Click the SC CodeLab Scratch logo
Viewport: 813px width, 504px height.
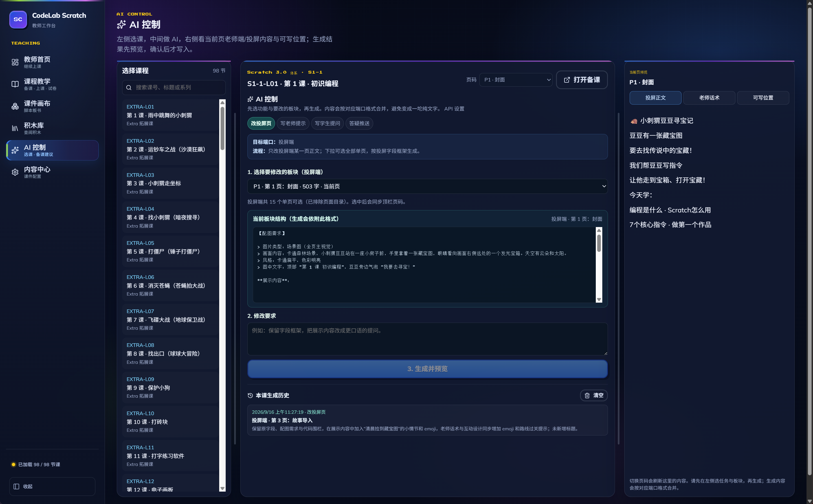pyautogui.click(x=18, y=20)
